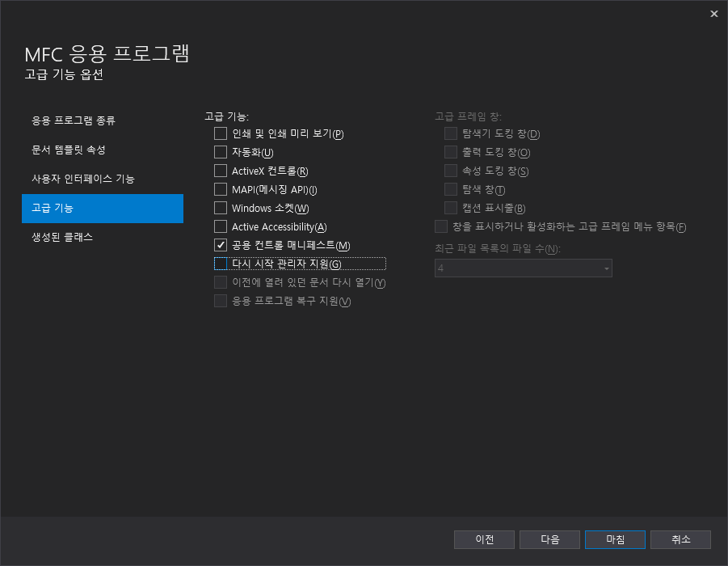The width and height of the screenshot is (728, 566).
Task: Click 응용 프로그램 복구 지원 checkbox
Action: pos(221,301)
